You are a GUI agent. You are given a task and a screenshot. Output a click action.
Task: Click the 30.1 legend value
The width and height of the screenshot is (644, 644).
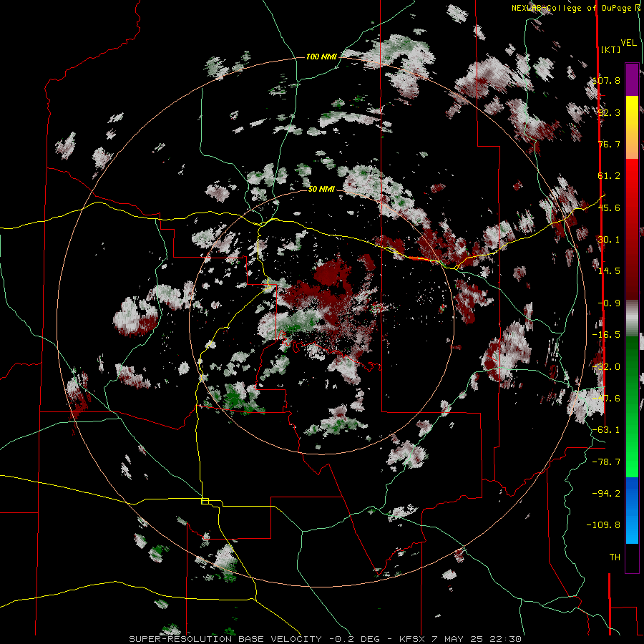[609, 240]
